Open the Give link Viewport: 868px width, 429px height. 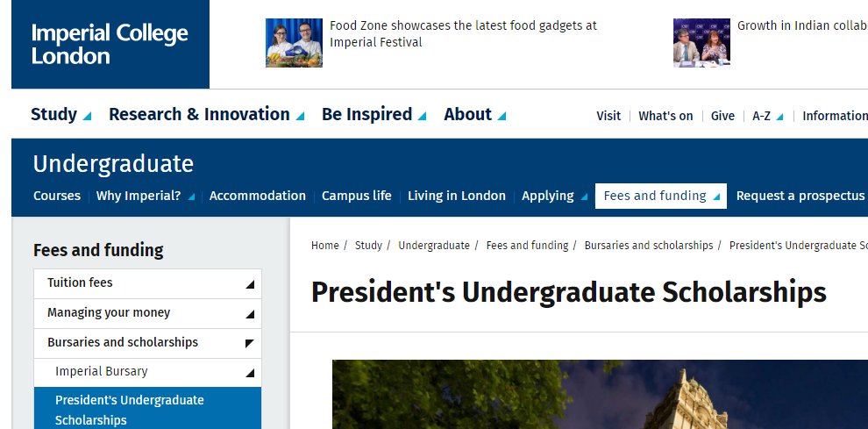(722, 116)
